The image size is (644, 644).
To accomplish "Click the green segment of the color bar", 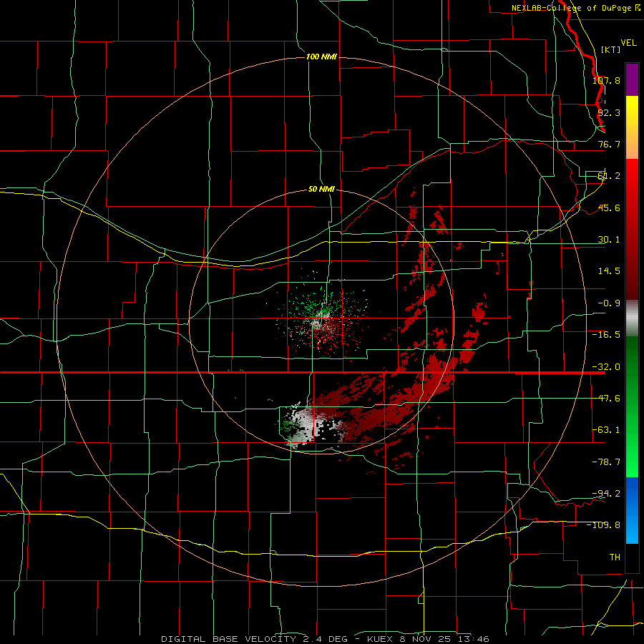I will pos(632,406).
